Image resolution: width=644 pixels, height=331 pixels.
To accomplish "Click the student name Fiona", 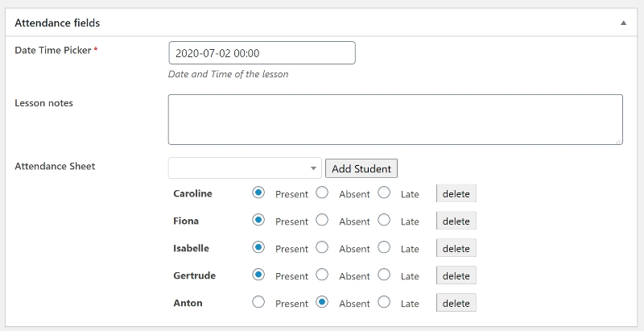I will coord(186,221).
